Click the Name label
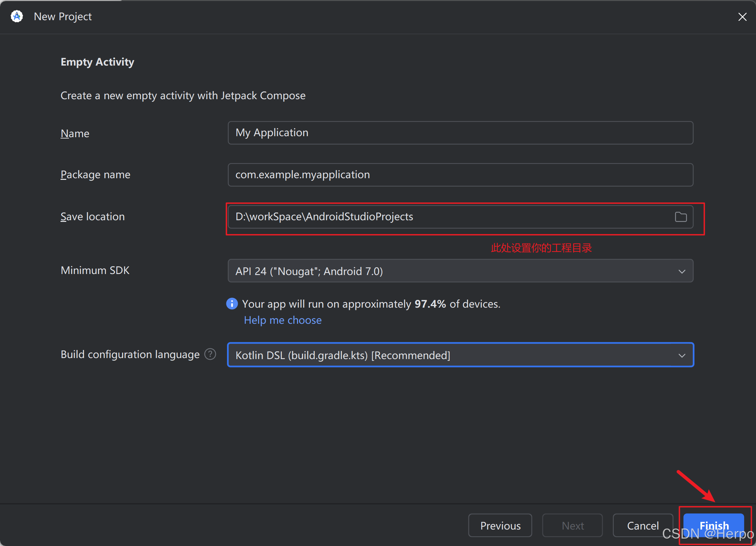Viewport: 756px width, 546px height. (75, 133)
